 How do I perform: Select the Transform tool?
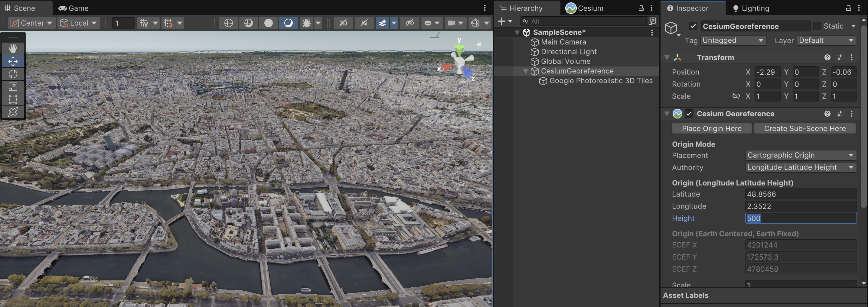click(13, 112)
